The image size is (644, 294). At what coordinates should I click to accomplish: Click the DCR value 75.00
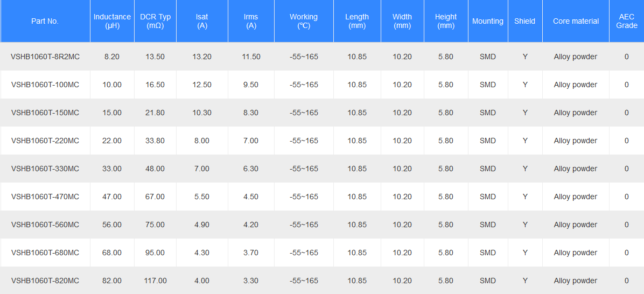pyautogui.click(x=155, y=225)
